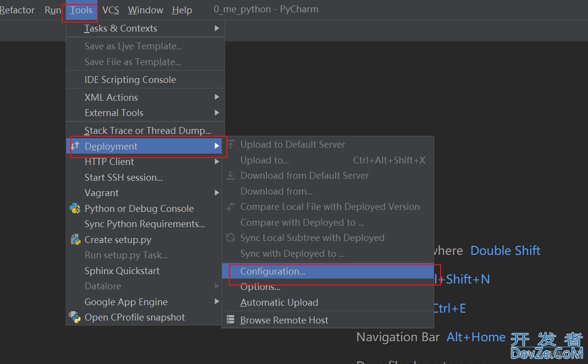Open Browse Remote Host

[328, 320]
